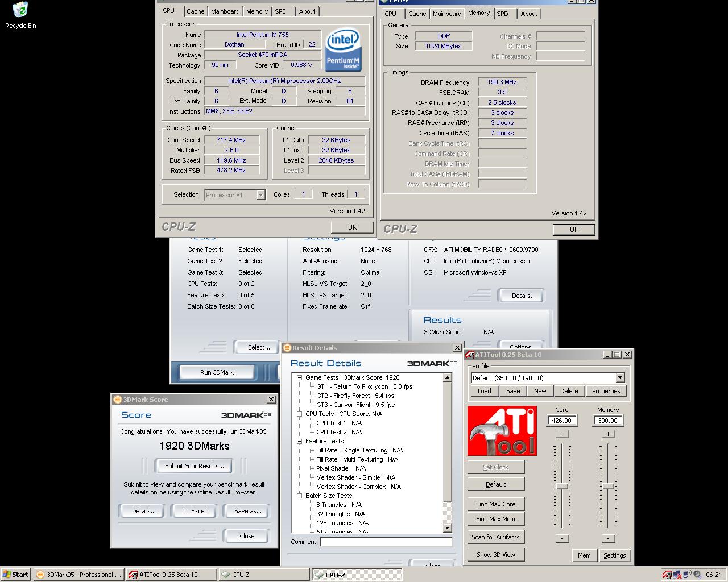Click Details button in 3DMark Score window
The image size is (728, 582).
click(143, 511)
